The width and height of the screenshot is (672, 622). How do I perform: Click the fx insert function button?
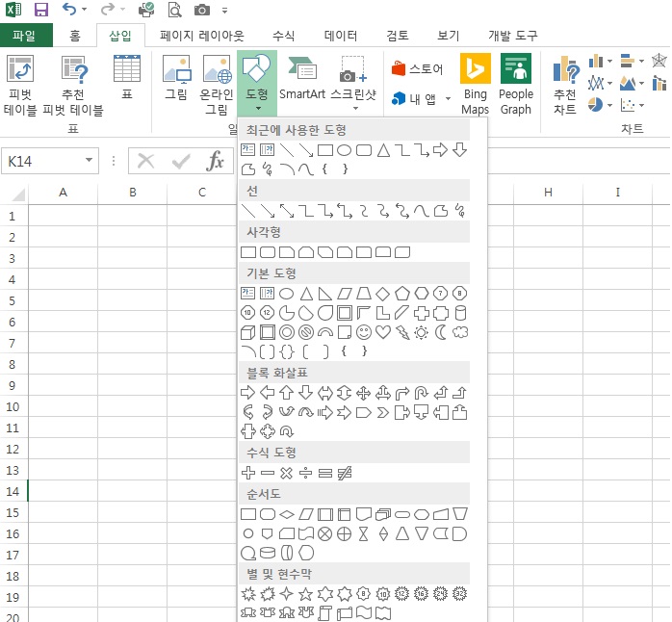pyautogui.click(x=215, y=161)
